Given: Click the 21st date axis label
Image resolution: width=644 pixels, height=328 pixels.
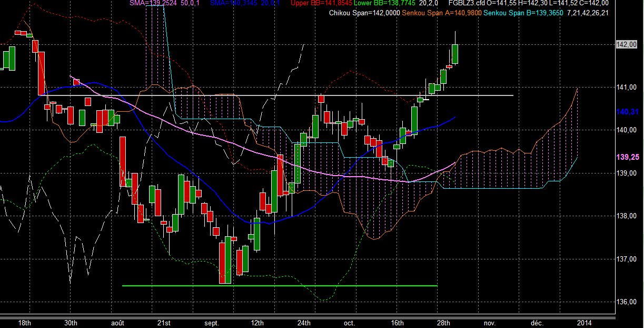Looking at the screenshot, I should point(164,323).
